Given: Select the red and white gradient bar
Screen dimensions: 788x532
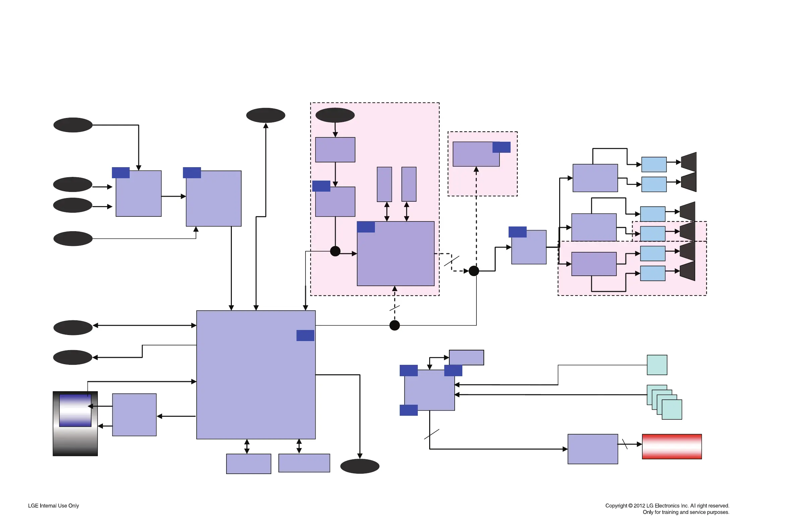Looking at the screenshot, I should point(672,447).
